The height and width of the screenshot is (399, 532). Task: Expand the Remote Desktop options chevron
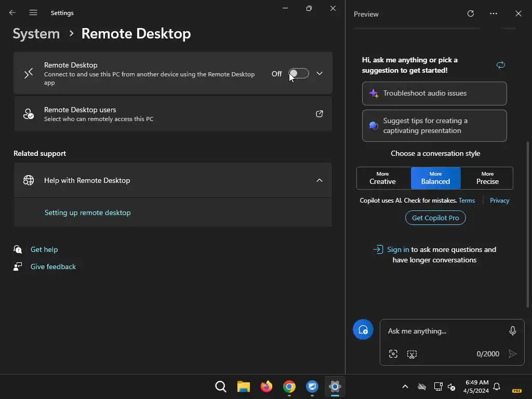pyautogui.click(x=320, y=73)
